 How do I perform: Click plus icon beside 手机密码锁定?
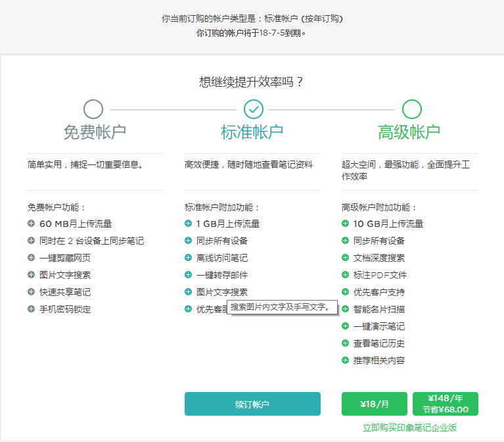pos(31,309)
